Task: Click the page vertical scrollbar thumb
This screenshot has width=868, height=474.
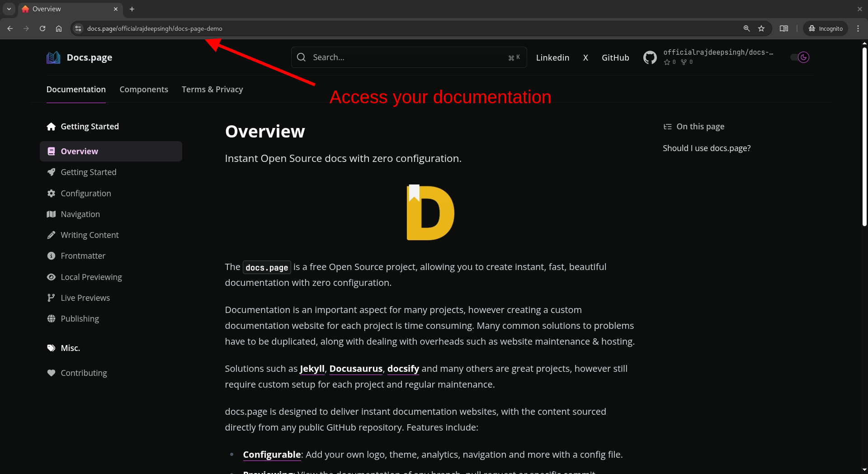Action: 864,136
